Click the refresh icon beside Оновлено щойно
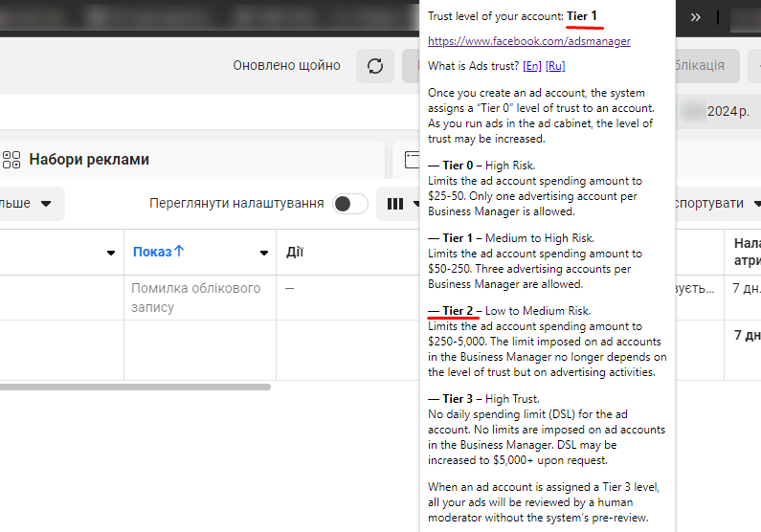The width and height of the screenshot is (761, 532). pyautogui.click(x=375, y=65)
